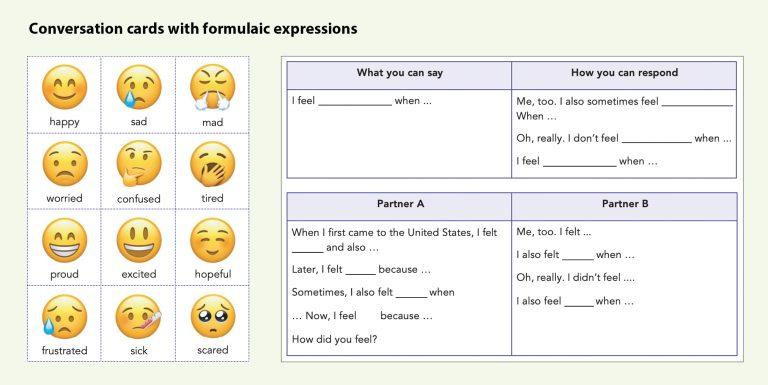
Task: Select the sad crying emoji
Action: pyautogui.click(x=139, y=87)
